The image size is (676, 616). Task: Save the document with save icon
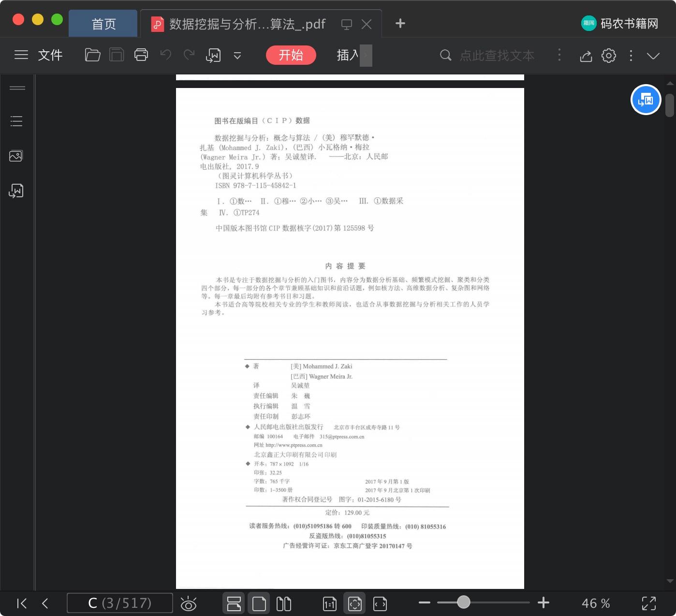[117, 55]
